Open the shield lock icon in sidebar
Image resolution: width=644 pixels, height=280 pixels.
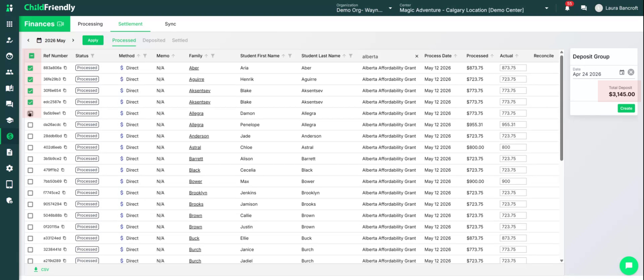coord(10,200)
